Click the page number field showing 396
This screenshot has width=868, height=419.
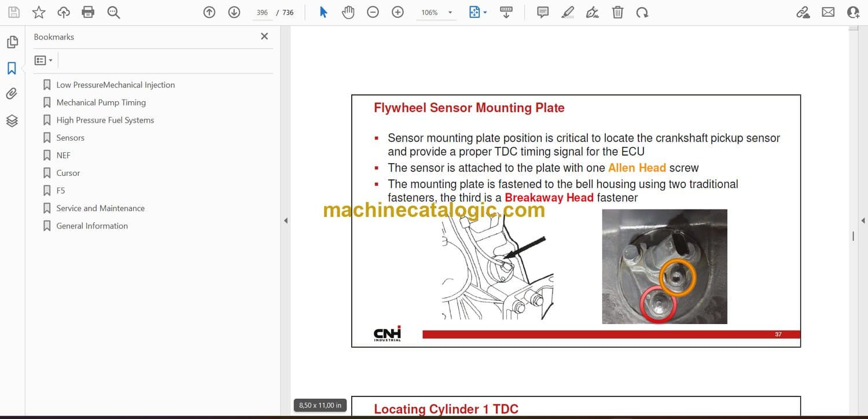263,12
